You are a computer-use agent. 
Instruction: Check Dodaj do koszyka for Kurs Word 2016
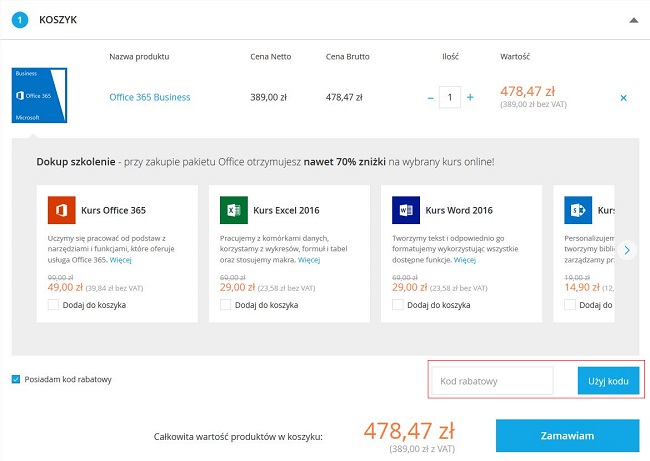click(399, 304)
